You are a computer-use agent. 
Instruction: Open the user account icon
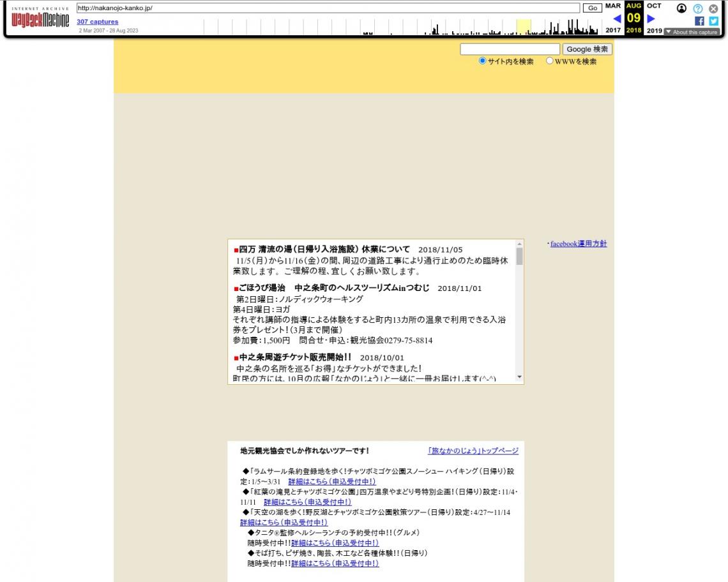[681, 8]
